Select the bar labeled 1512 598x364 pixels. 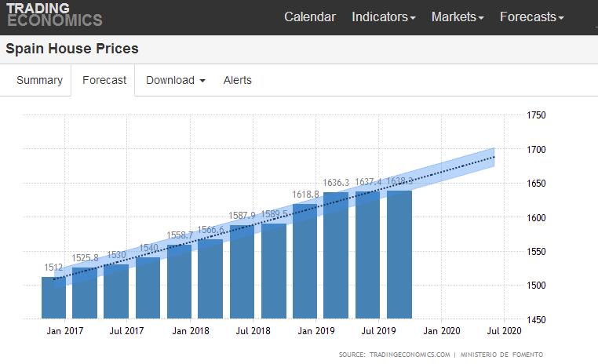pyautogui.click(x=53, y=298)
